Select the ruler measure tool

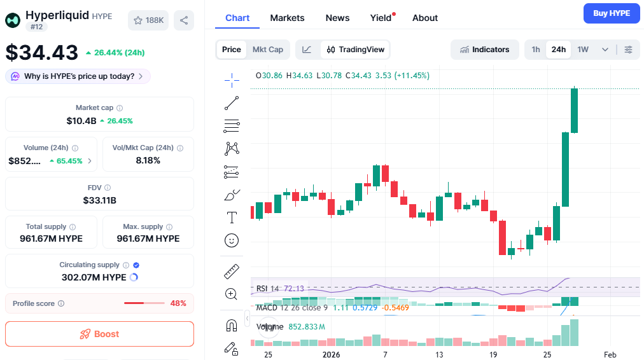click(232, 272)
